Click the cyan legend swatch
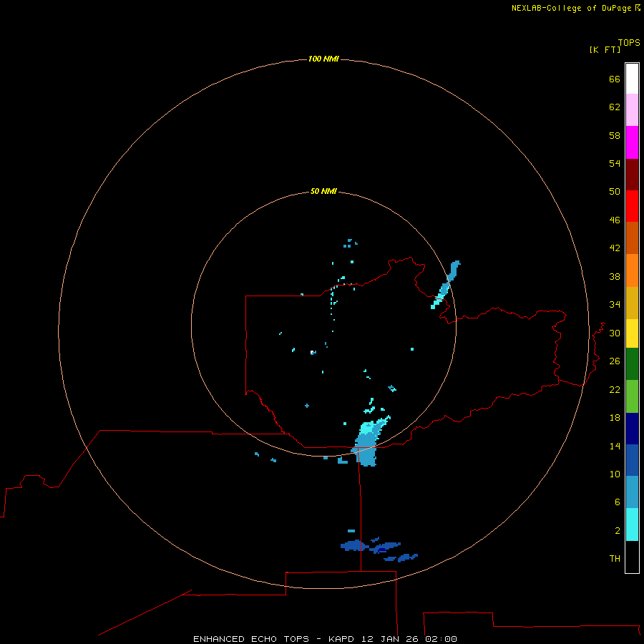644x644 pixels. (632, 525)
